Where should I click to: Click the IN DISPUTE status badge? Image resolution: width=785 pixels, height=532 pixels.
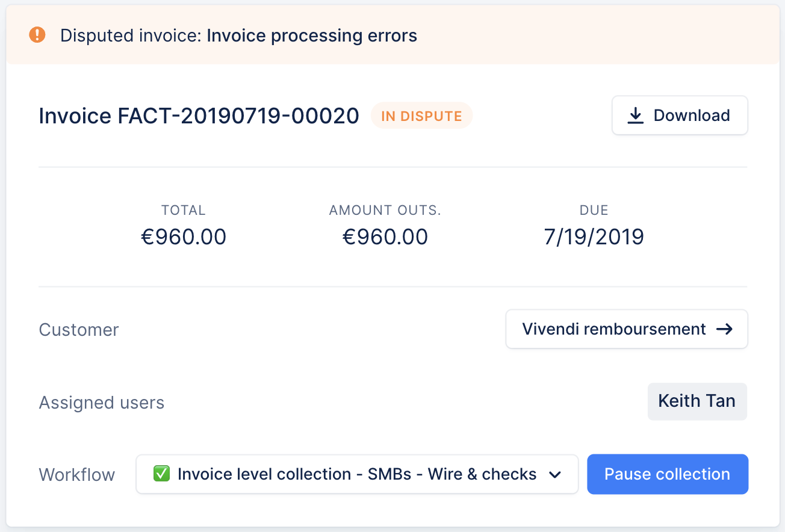click(421, 116)
